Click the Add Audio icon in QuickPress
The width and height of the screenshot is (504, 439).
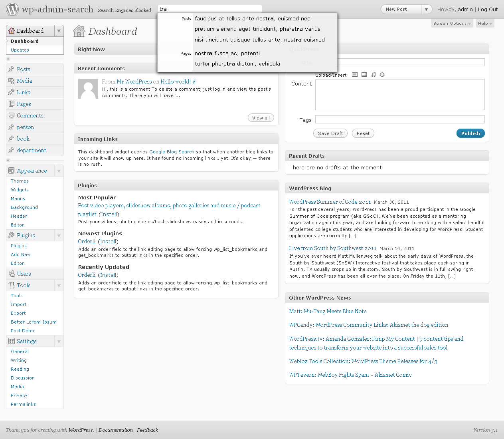(x=373, y=75)
